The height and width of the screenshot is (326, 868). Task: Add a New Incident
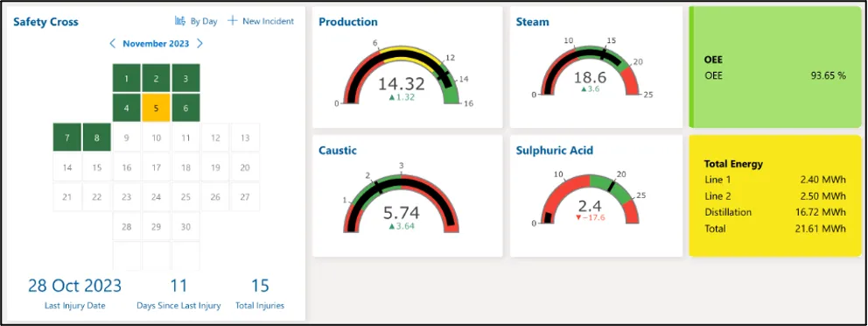tap(261, 21)
